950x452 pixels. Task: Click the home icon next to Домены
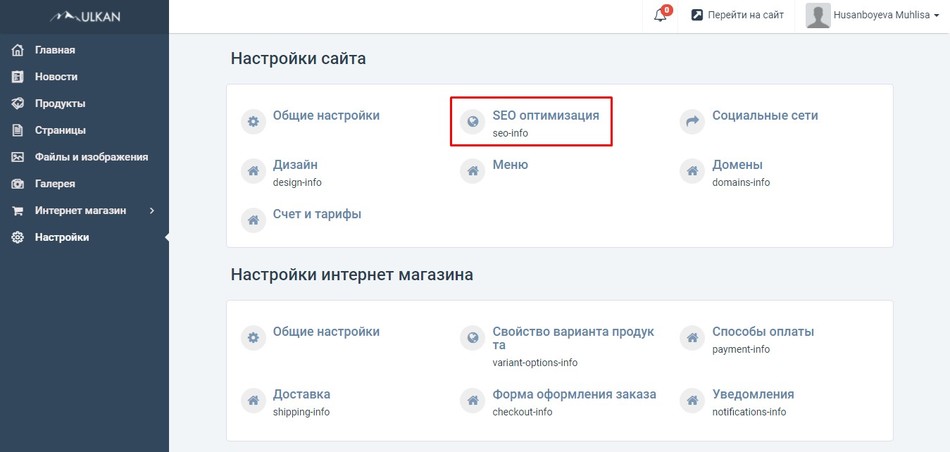[692, 171]
